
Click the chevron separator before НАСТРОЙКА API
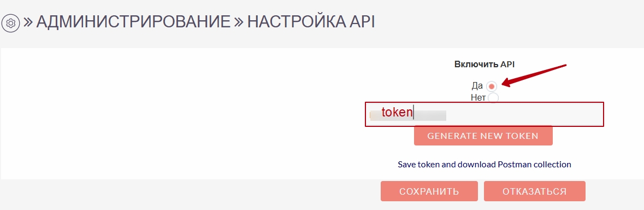239,22
